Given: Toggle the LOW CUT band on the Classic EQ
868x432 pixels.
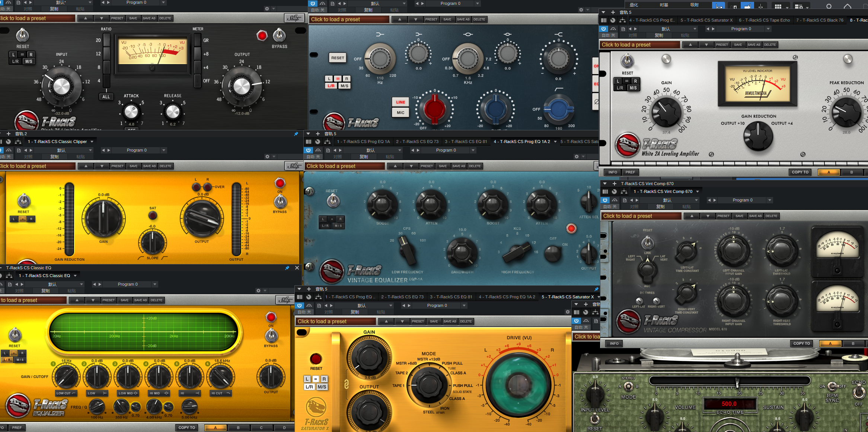Looking at the screenshot, I should 66,393.
